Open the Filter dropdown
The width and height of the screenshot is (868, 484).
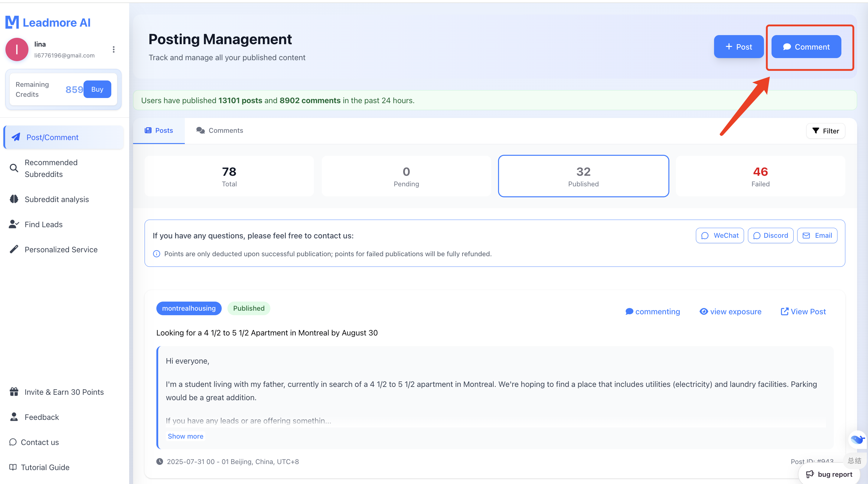click(x=826, y=131)
